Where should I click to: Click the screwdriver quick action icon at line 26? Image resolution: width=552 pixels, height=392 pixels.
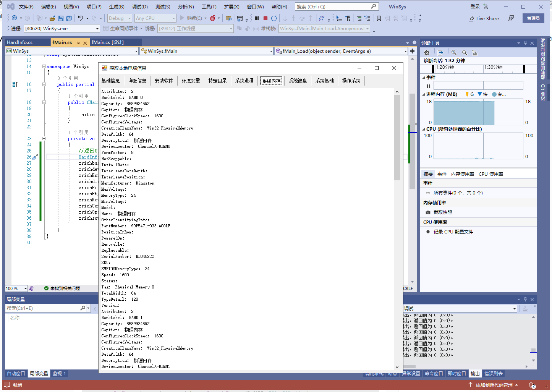[35, 157]
